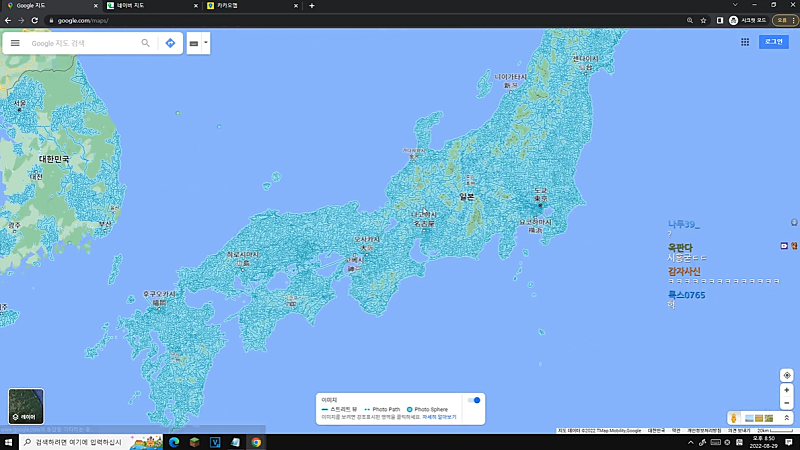Open the Google apps grid
This screenshot has width=800, height=450.
coord(745,42)
